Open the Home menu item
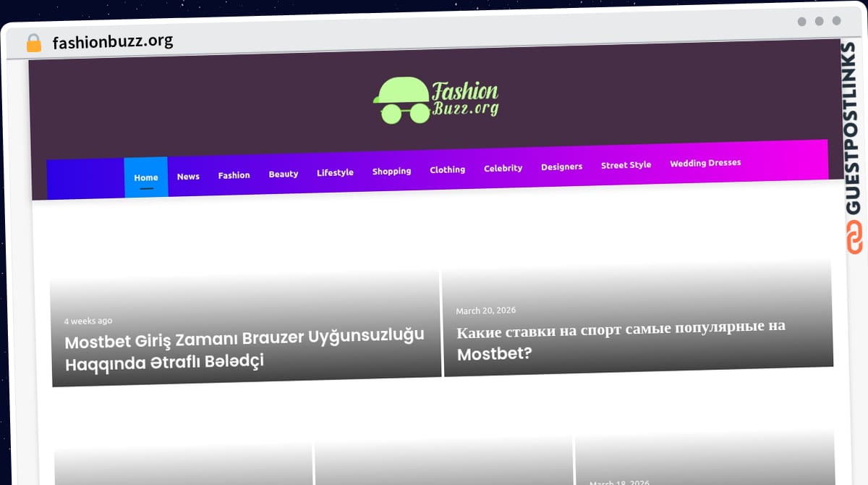 (x=146, y=177)
